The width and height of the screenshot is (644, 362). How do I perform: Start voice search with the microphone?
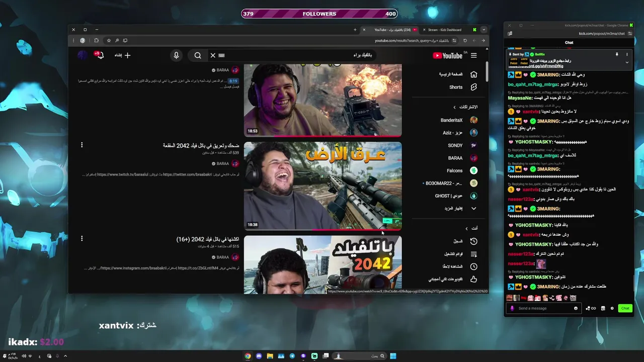[x=176, y=55]
